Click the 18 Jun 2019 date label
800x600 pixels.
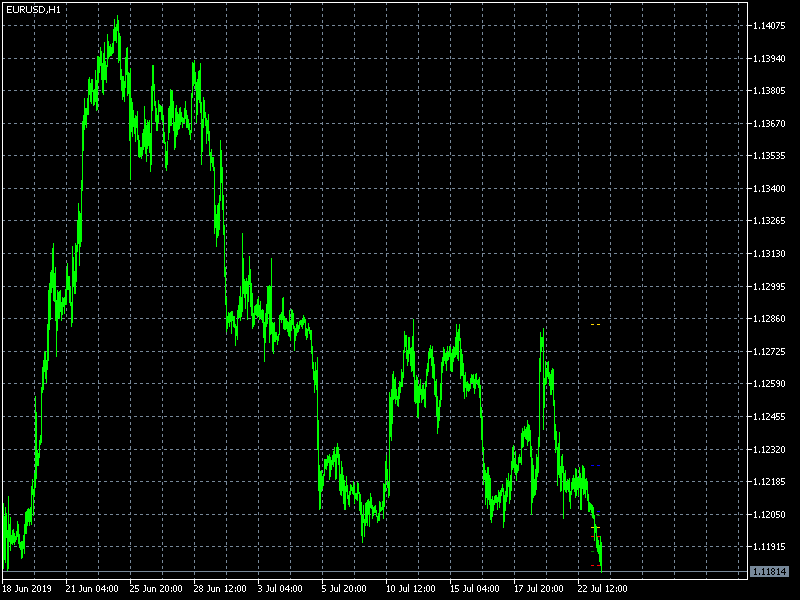pos(28,589)
